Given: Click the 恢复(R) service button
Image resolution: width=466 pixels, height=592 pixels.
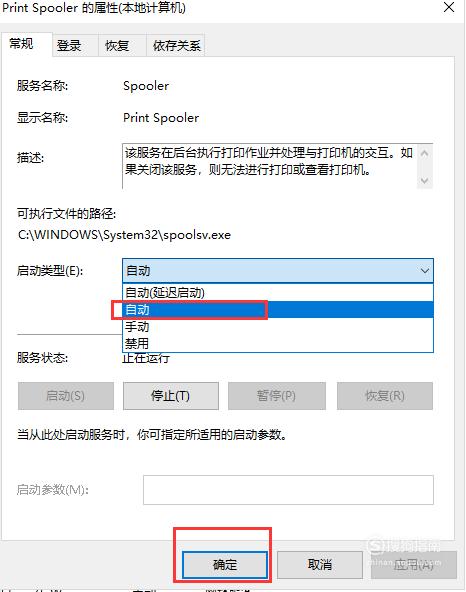Looking at the screenshot, I should click(385, 396).
